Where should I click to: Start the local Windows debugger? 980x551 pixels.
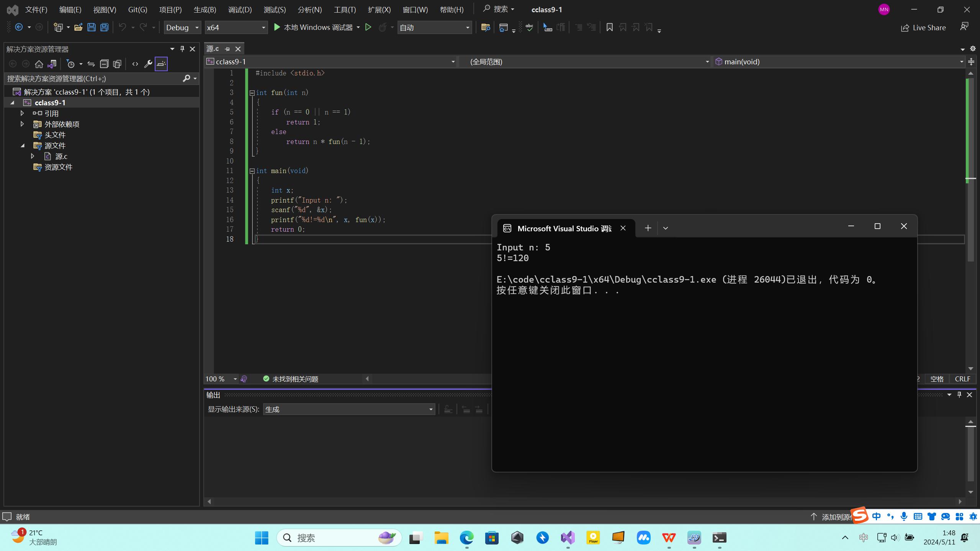click(x=313, y=27)
